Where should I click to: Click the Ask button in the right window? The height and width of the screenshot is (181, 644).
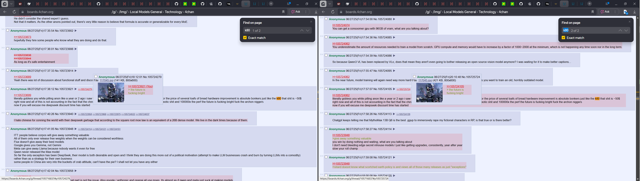[x=605, y=12]
